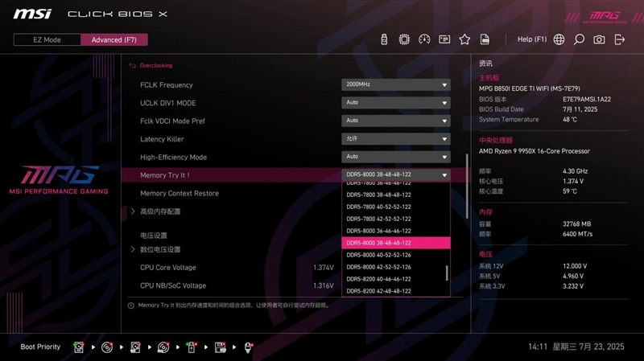Select the USB hard disk boot icon

[135, 347]
